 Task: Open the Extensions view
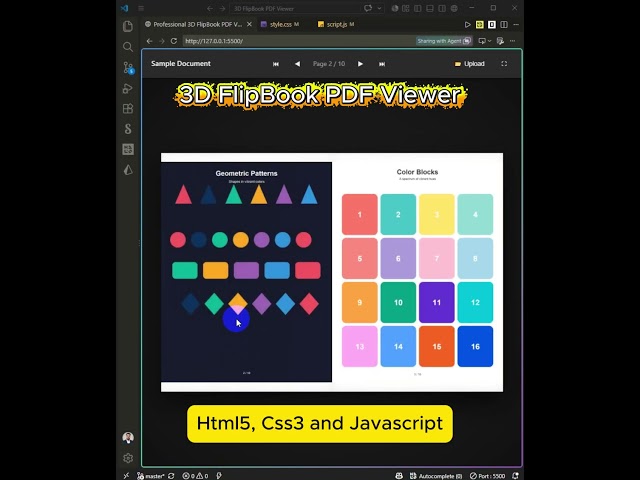tap(128, 109)
